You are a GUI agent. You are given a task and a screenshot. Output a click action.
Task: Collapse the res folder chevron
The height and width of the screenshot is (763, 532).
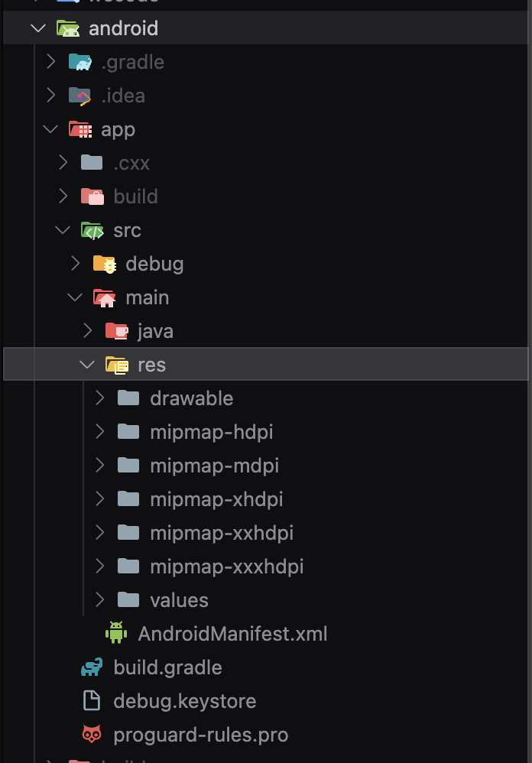tap(87, 365)
